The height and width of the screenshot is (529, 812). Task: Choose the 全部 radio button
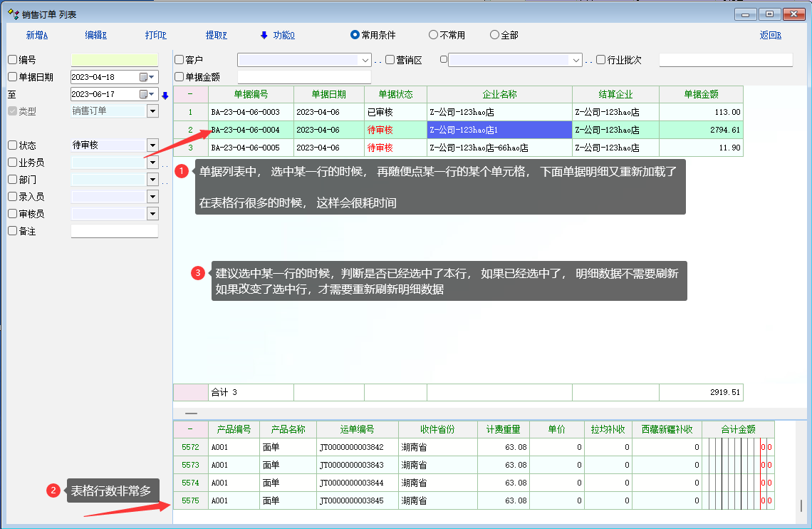coord(494,35)
